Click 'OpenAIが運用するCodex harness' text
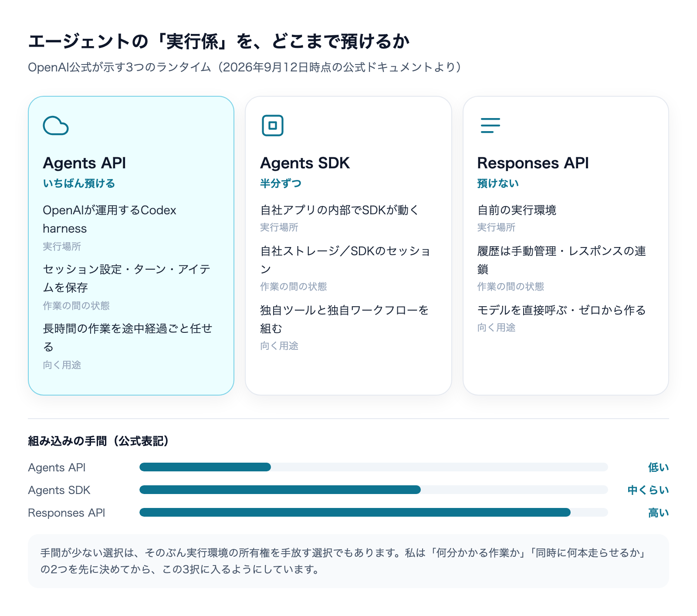This screenshot has height=616, width=697. (x=109, y=219)
